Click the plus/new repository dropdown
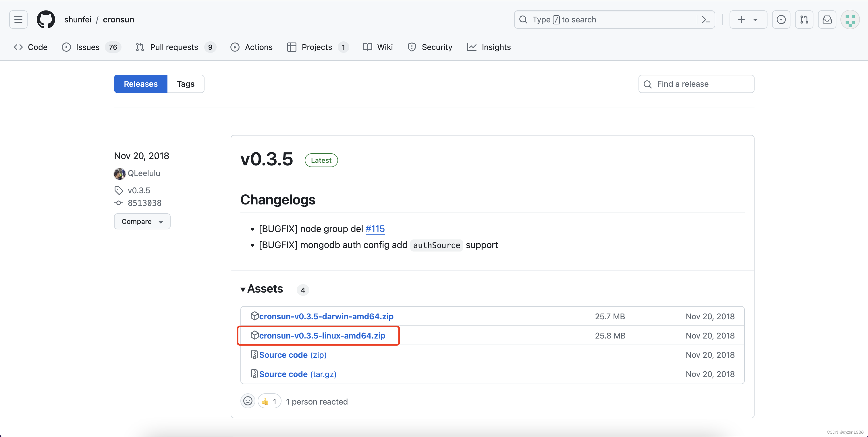This screenshot has width=868, height=437. coord(747,19)
